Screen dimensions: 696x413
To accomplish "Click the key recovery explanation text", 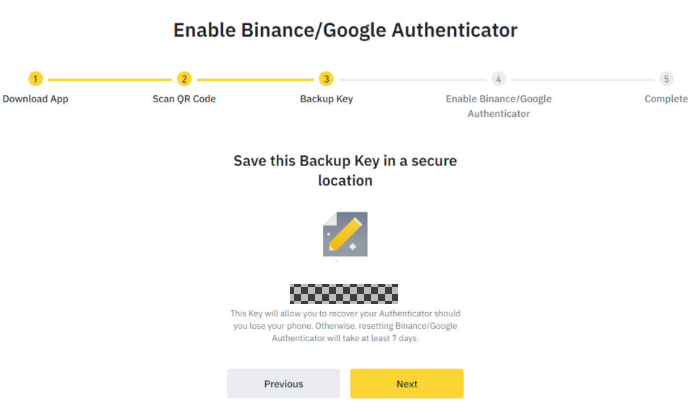I will [345, 326].
